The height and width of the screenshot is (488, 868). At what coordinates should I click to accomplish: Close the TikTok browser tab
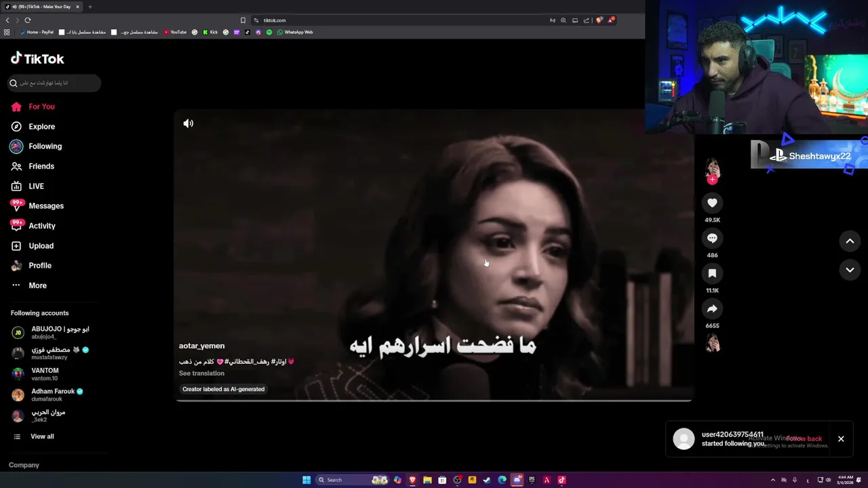(77, 7)
